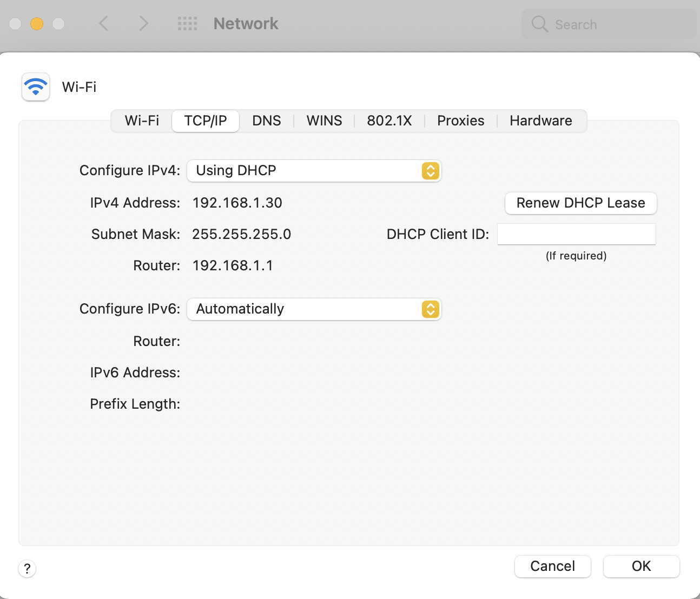Minimize the Network window with yellow button
The height and width of the screenshot is (599, 700).
tap(37, 24)
